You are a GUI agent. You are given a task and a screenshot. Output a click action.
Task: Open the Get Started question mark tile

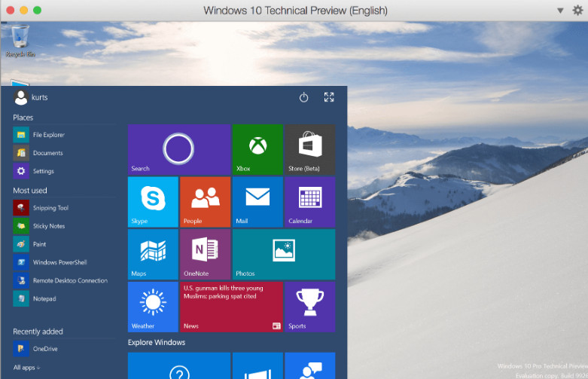(179, 366)
